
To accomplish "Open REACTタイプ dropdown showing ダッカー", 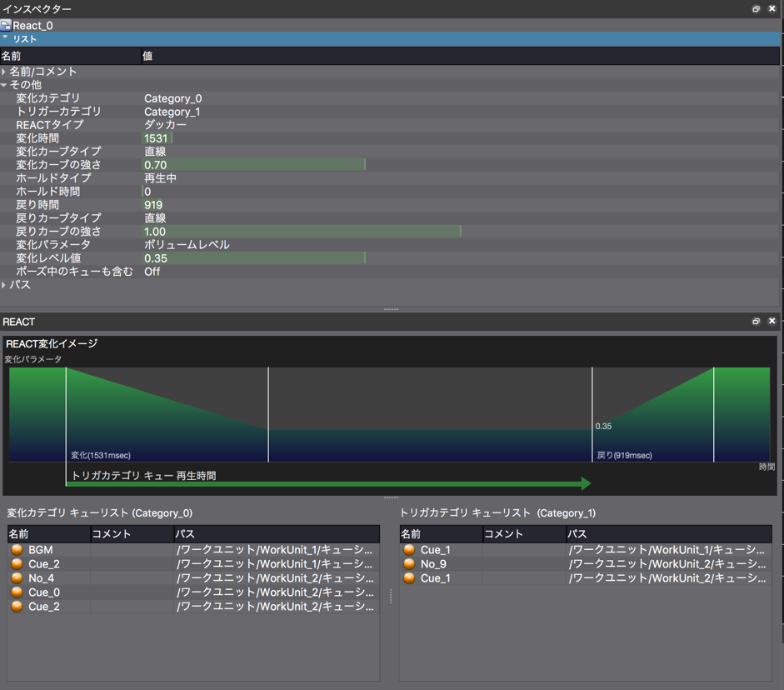I will (165, 125).
